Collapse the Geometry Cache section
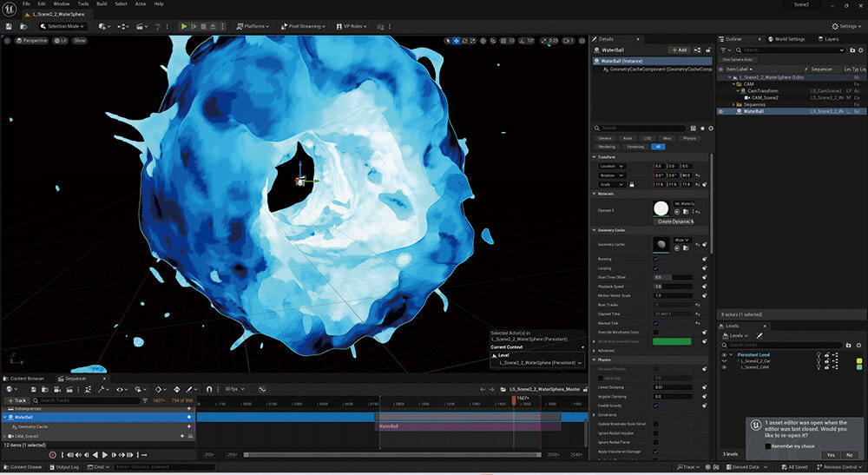Image resolution: width=868 pixels, height=475 pixels. point(595,230)
